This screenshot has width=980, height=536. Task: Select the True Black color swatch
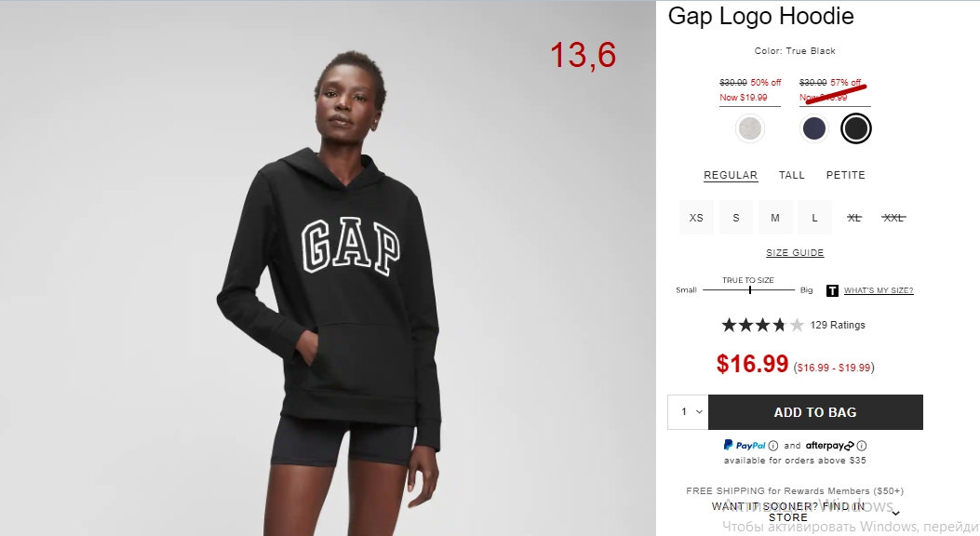pyautogui.click(x=855, y=128)
